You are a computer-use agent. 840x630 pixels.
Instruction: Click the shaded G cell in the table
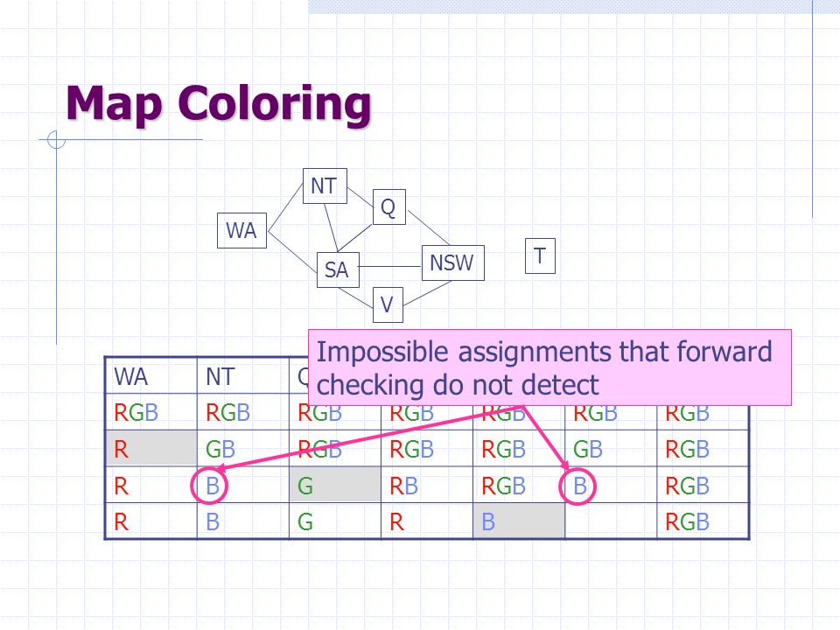pyautogui.click(x=335, y=485)
